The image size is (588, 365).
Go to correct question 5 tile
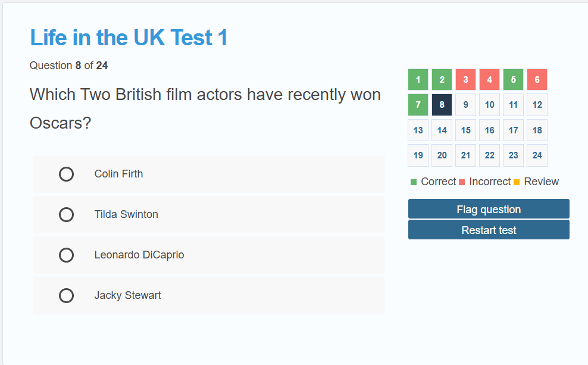514,80
